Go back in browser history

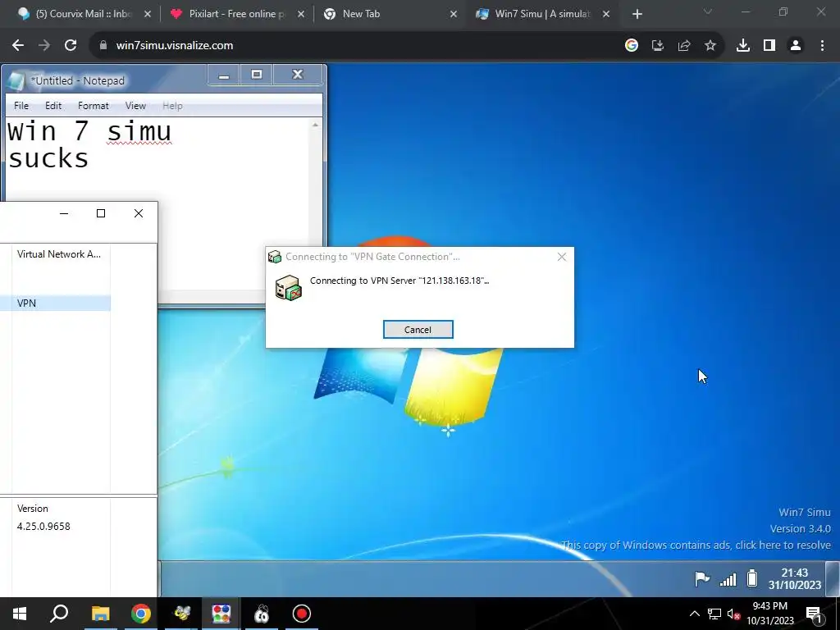tap(18, 46)
